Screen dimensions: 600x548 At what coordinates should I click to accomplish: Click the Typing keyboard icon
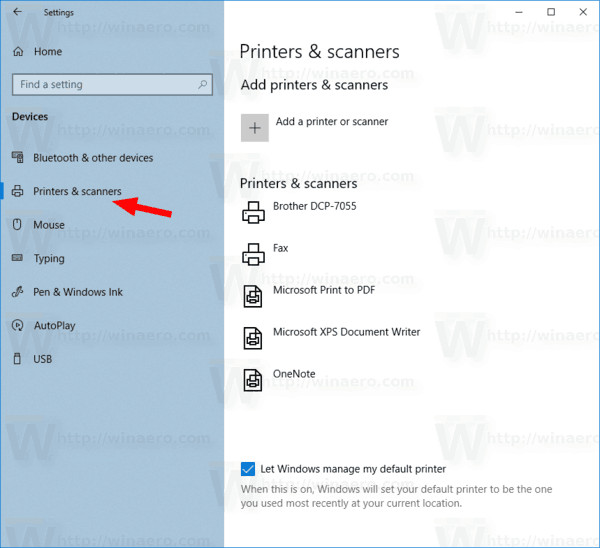tap(18, 258)
